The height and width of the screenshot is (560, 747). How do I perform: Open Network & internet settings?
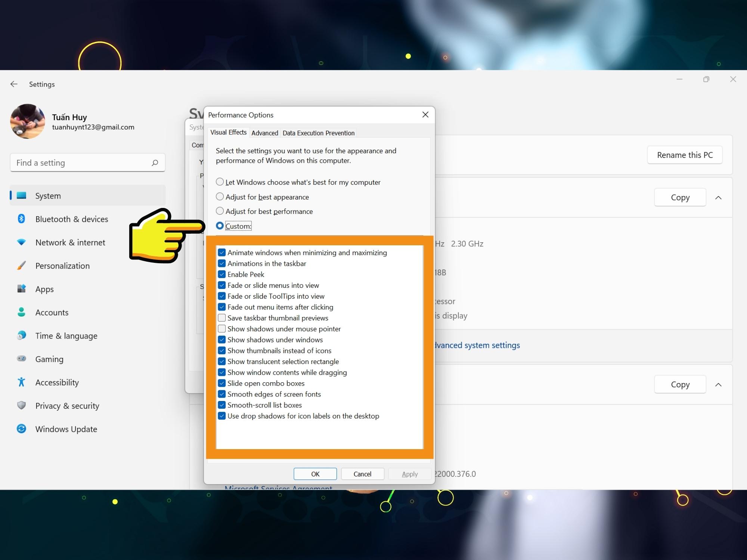[87, 242]
